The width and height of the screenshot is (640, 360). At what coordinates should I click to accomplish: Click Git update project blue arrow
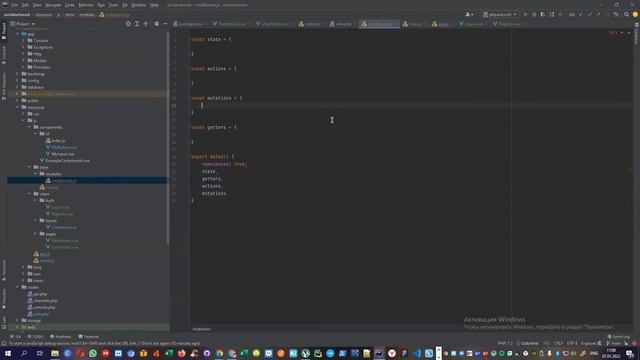[580, 14]
